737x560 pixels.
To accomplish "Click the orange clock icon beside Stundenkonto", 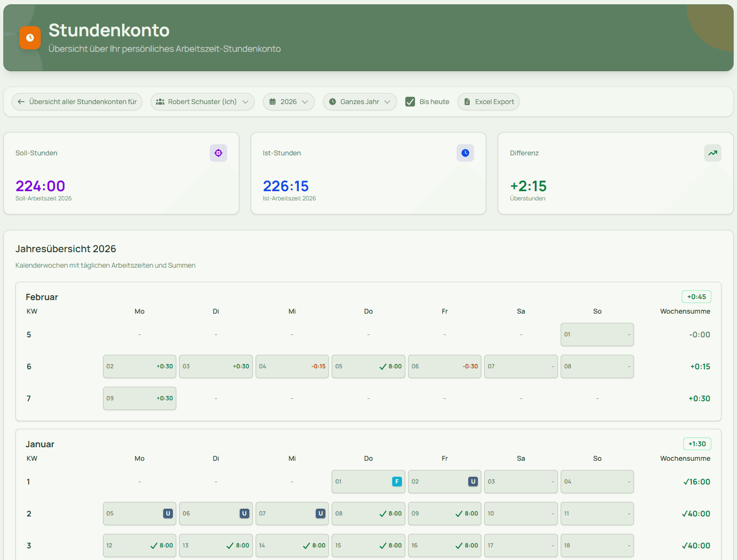I will click(30, 38).
